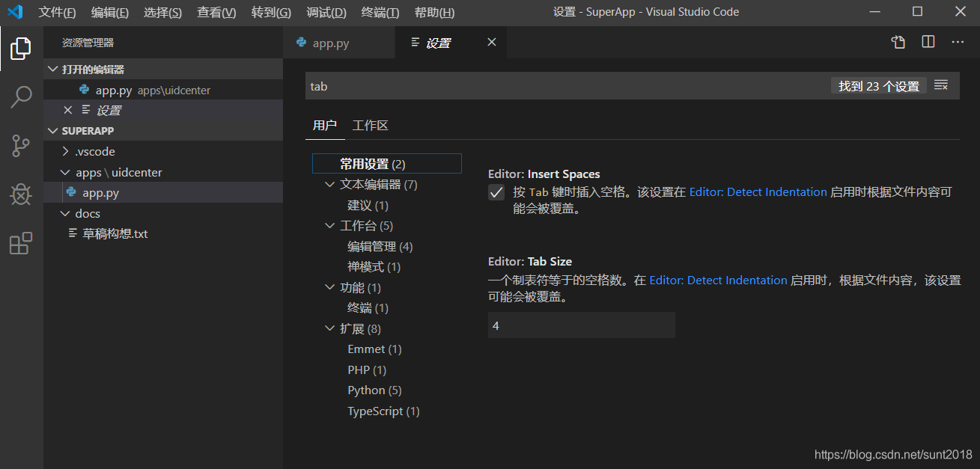Screen dimensions: 980x469
Task: Click the 资源管理器 panel title
Action: pos(88,43)
